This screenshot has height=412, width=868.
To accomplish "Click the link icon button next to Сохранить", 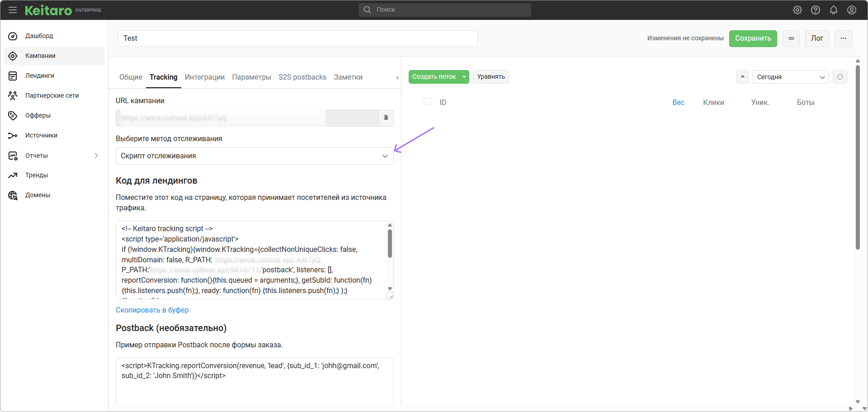I will (791, 38).
